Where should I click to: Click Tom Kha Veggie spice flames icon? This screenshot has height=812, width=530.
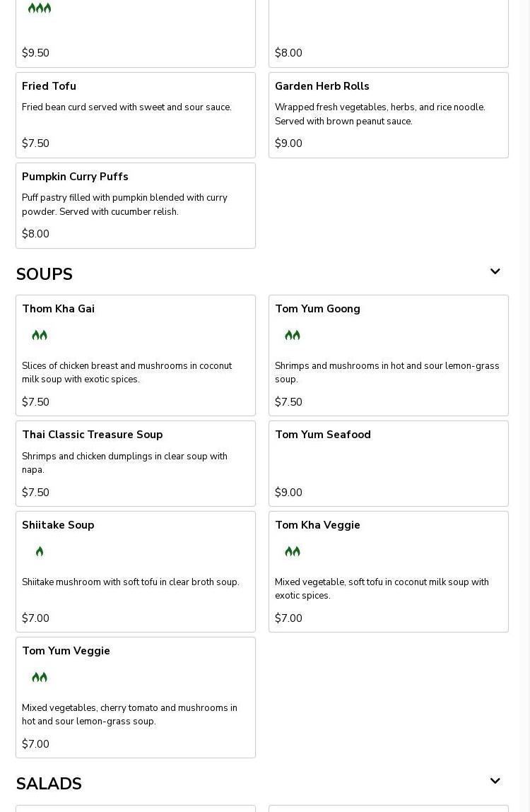pyautogui.click(x=293, y=551)
